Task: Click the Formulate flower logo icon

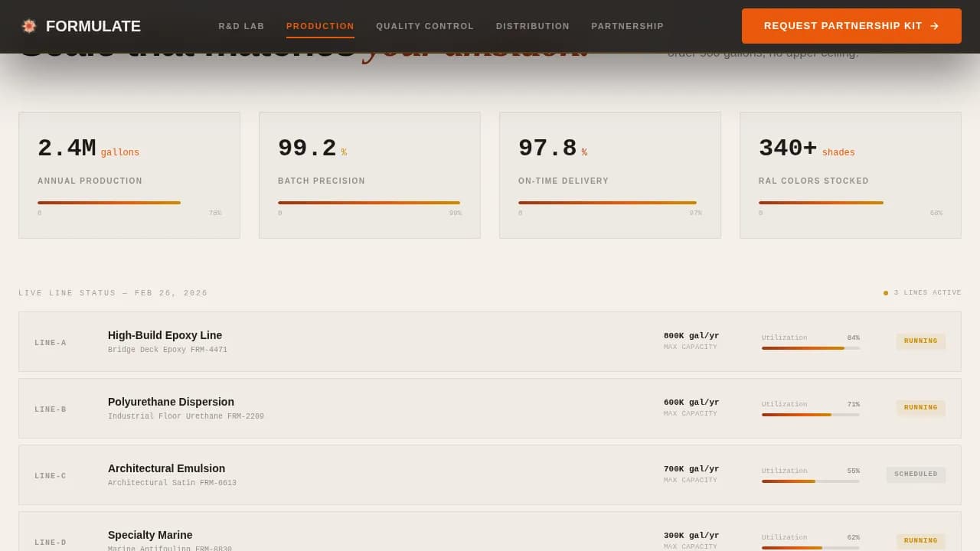Action: click(x=29, y=26)
